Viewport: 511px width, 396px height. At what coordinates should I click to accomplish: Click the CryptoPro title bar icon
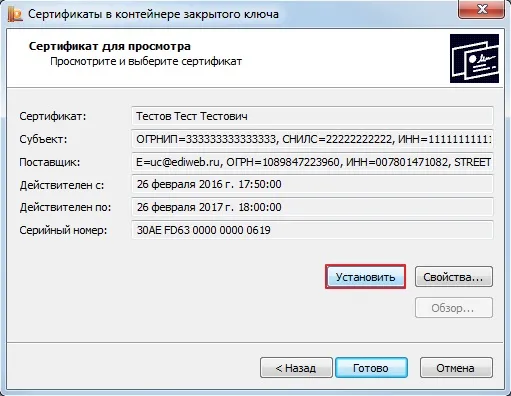(x=14, y=14)
